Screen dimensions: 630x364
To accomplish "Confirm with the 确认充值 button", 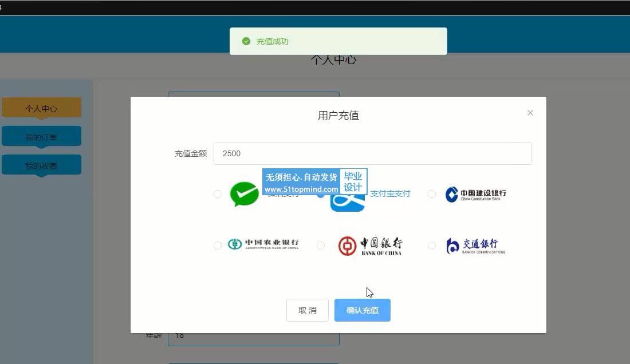I will click(x=363, y=310).
